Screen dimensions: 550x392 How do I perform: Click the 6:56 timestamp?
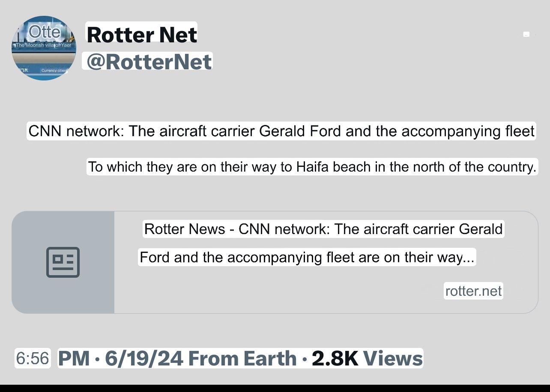pyautogui.click(x=33, y=358)
